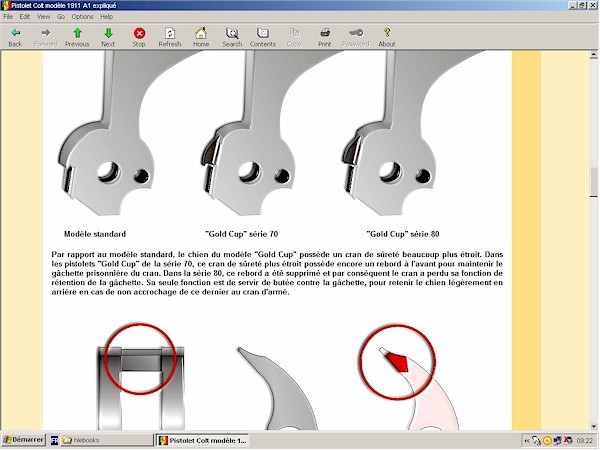Open the Search tool
Viewport: 600px width, 450px height.
pyautogui.click(x=232, y=37)
